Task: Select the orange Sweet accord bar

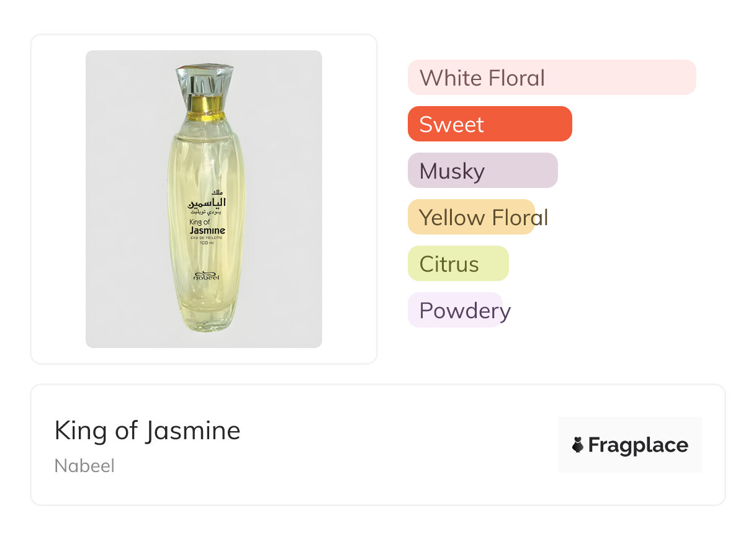Action: (x=489, y=124)
